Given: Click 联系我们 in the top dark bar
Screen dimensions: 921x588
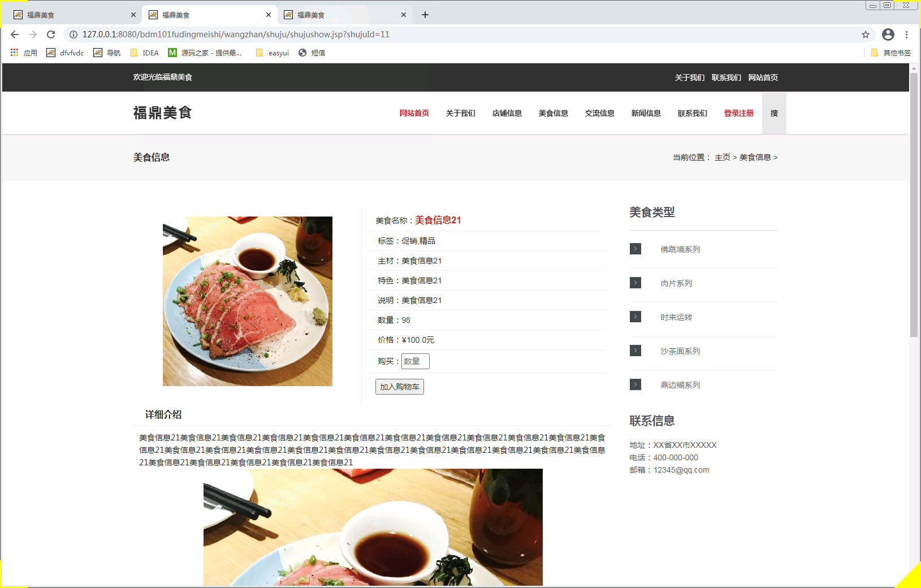Looking at the screenshot, I should (727, 77).
